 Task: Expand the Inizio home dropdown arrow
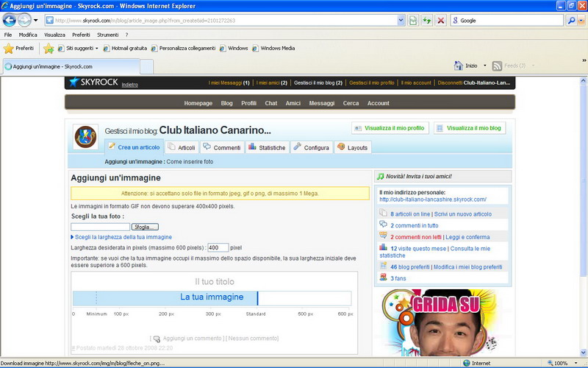484,66
